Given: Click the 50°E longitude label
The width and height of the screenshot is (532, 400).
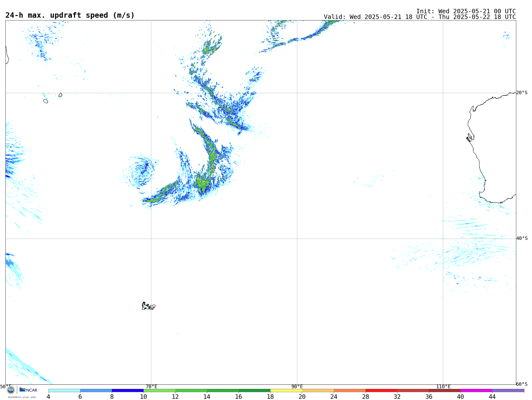Looking at the screenshot, I should point(6,386).
